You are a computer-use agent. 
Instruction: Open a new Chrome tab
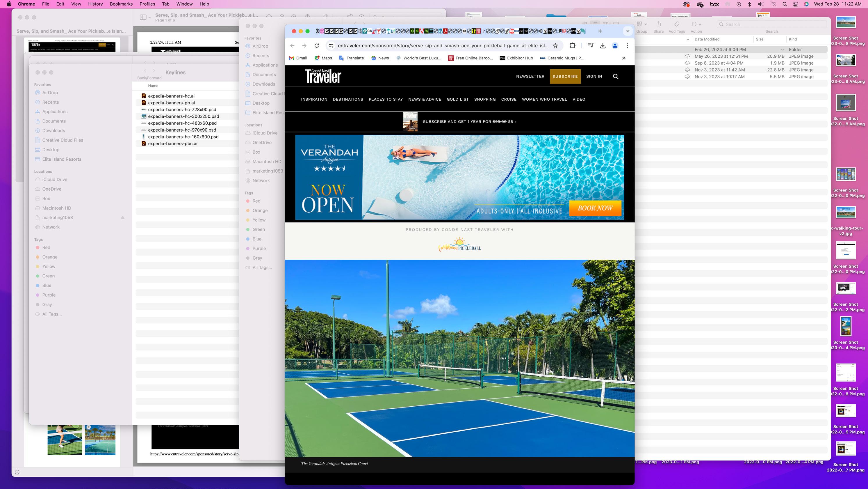coord(600,31)
